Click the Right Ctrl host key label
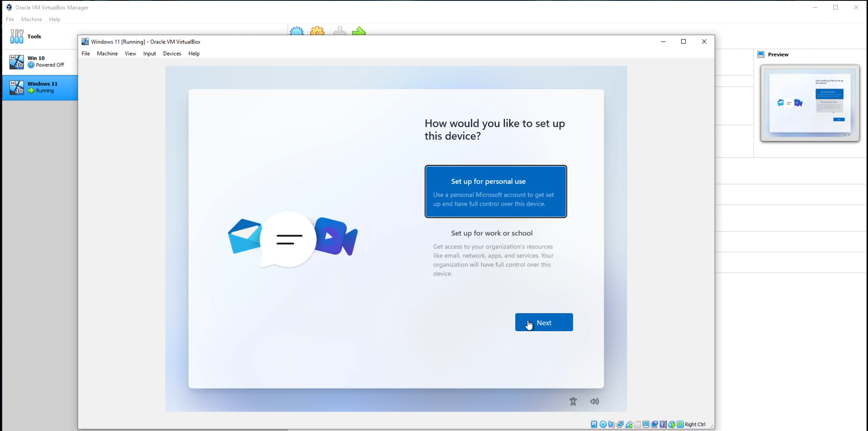This screenshot has height=431, width=868. [x=695, y=425]
